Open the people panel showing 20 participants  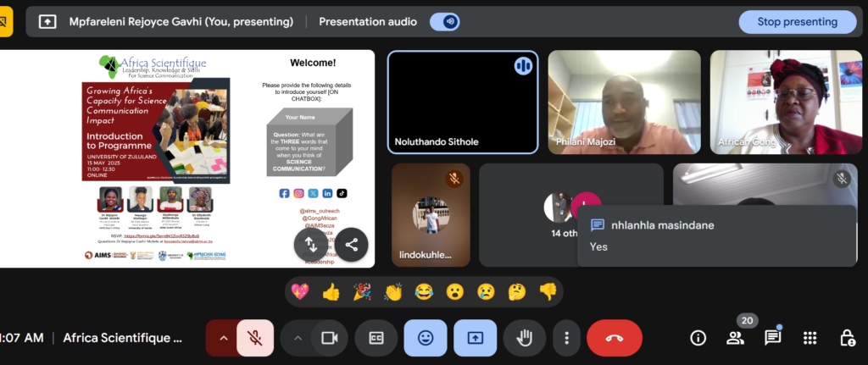736,338
